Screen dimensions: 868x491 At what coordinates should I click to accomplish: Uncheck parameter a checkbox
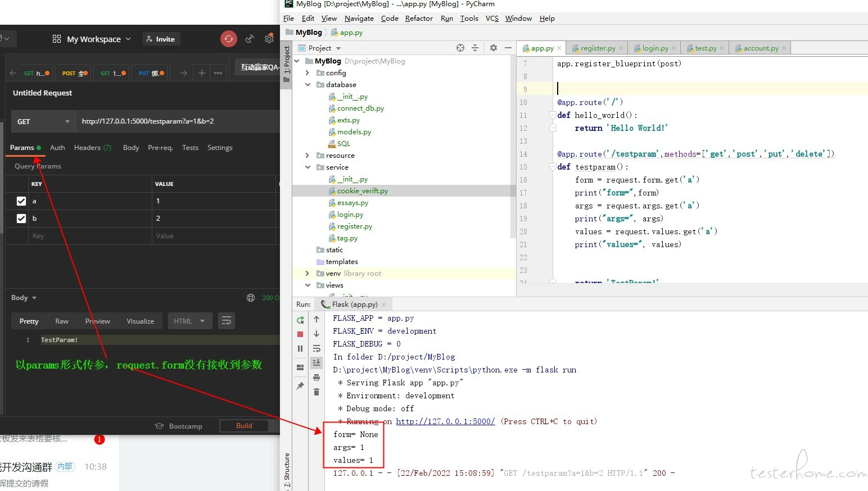click(21, 201)
